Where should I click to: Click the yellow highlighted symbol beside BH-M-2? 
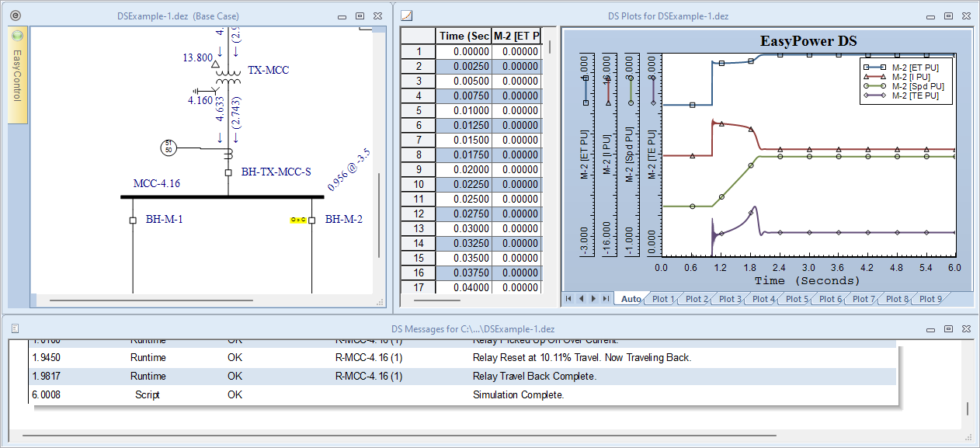click(298, 221)
